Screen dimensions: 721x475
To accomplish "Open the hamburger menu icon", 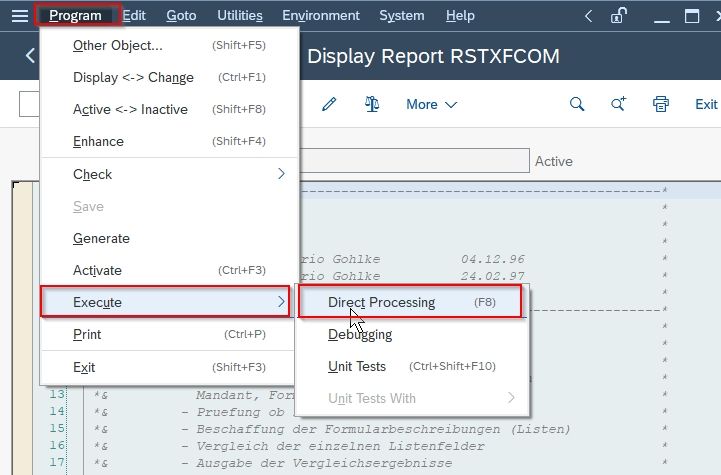I will coord(20,16).
